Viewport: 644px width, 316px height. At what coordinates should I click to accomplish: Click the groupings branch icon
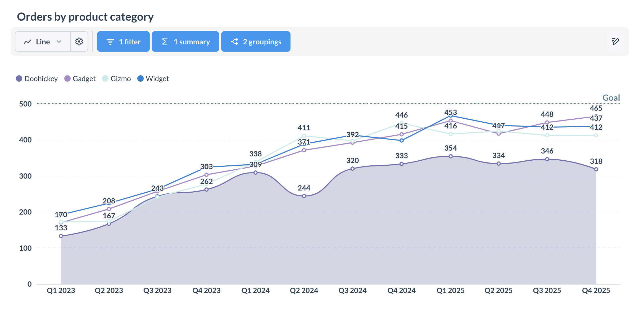point(234,42)
